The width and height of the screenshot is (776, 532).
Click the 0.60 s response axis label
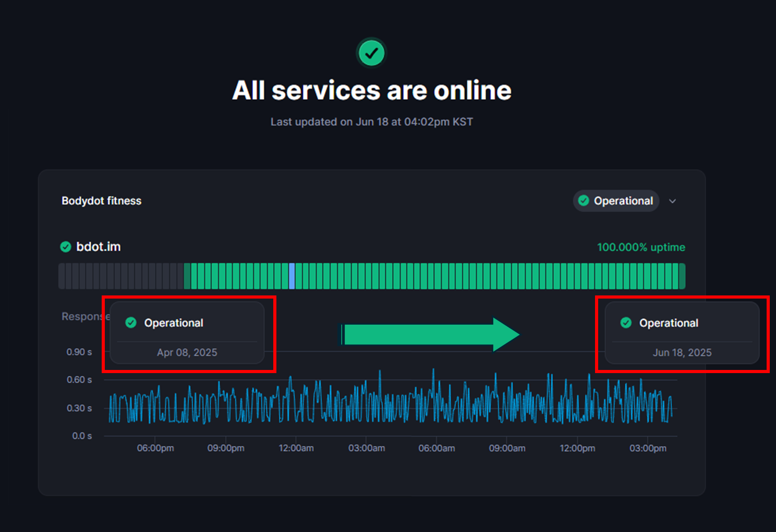pos(79,379)
